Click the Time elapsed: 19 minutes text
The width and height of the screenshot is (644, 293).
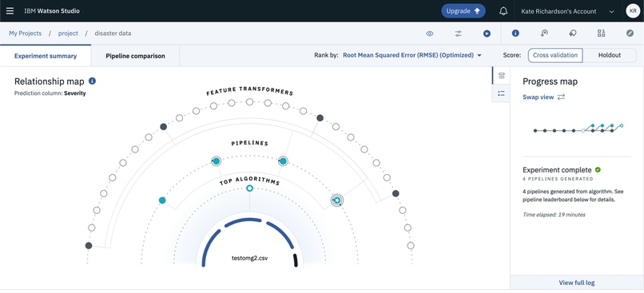(x=554, y=215)
